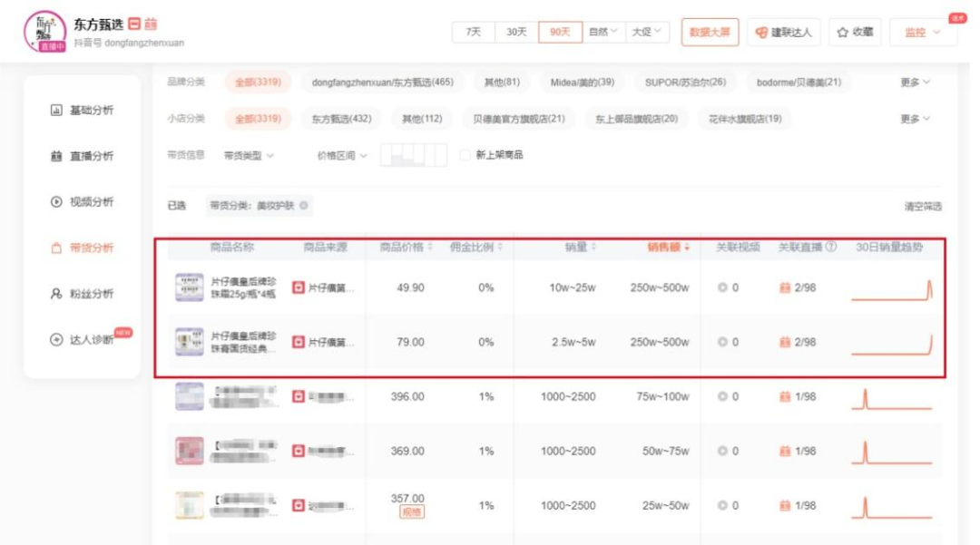980x545 pixels.
Task: Click the help icon next to 关联直播
Action: pos(831,247)
